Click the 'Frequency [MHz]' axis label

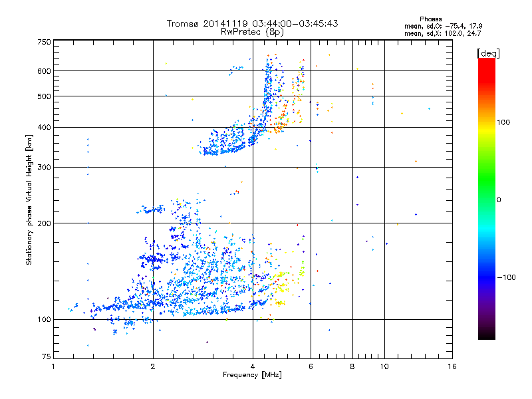point(252,375)
